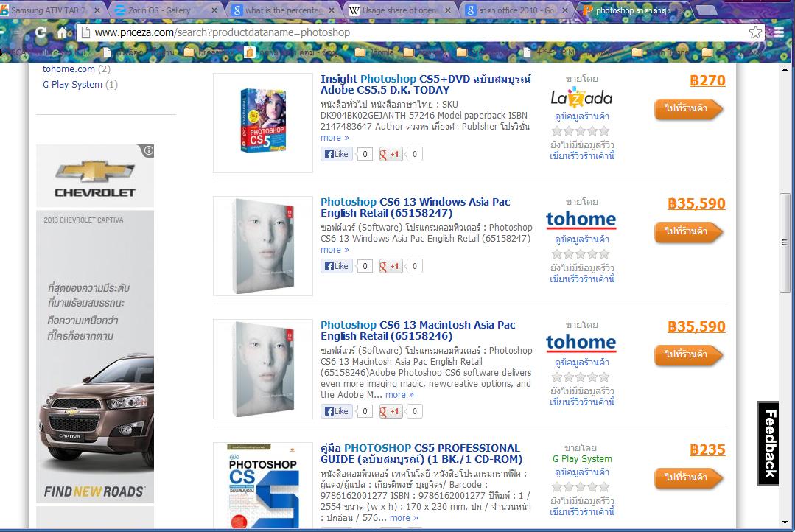Open tohome logo for CS6 Windows item
This screenshot has height=532, width=795.
pyautogui.click(x=581, y=220)
